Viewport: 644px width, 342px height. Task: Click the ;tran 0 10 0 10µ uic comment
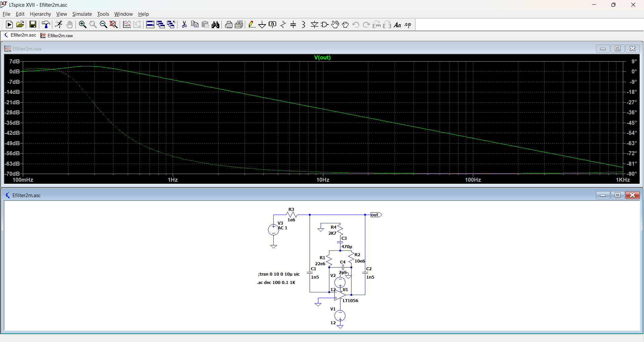point(279,274)
